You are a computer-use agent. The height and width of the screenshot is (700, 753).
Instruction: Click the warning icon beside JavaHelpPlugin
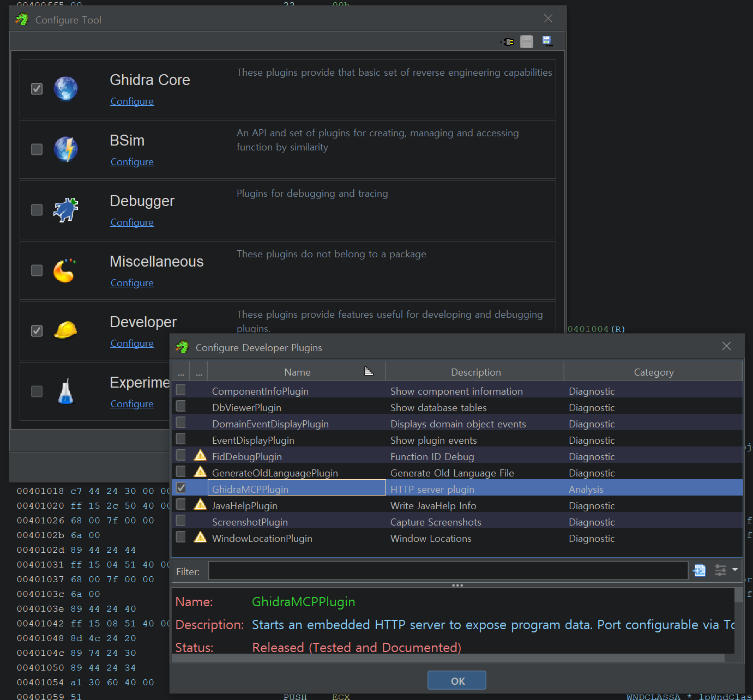(x=200, y=504)
